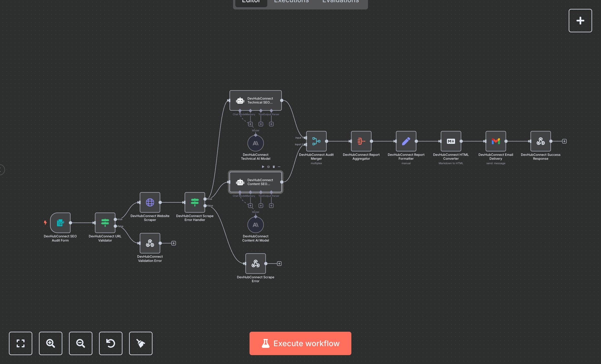
Task: Click the Report Aggregator node icon
Action: point(361,141)
